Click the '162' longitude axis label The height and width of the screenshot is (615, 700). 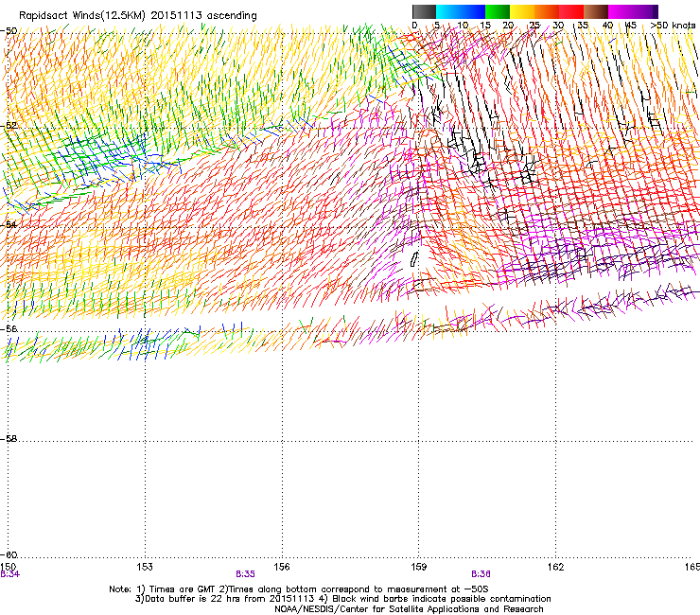point(556,567)
